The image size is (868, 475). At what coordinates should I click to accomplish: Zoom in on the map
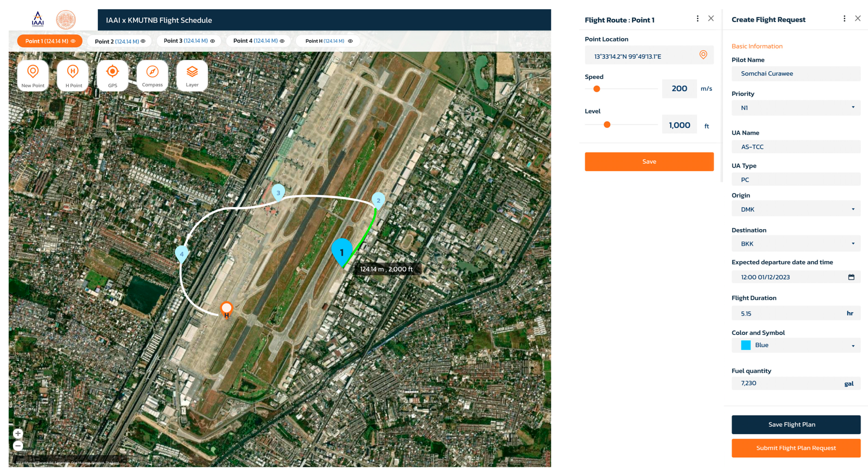point(18,433)
